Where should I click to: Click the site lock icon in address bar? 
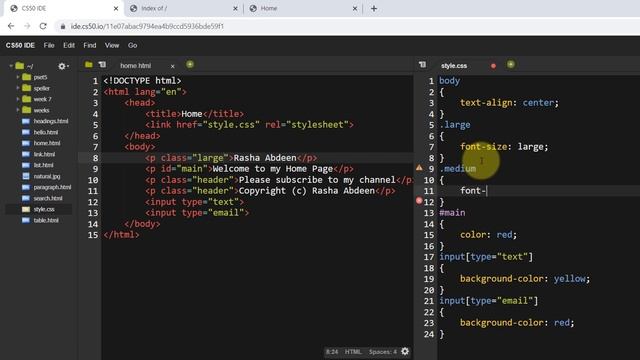[x=62, y=26]
